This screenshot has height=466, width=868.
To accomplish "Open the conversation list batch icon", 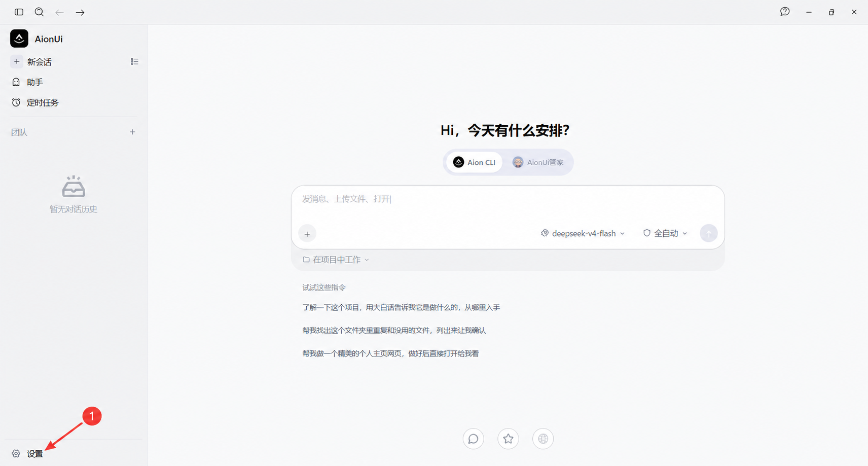I will (134, 61).
